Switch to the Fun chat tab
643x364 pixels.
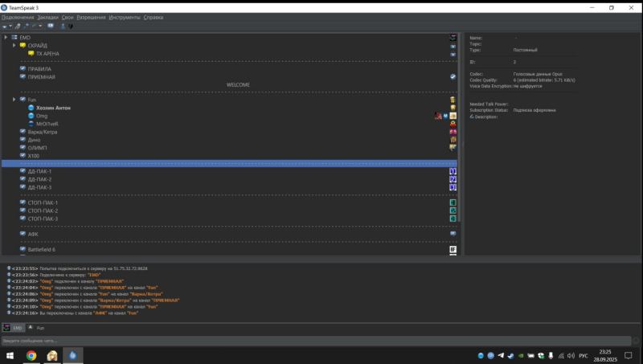[39, 328]
